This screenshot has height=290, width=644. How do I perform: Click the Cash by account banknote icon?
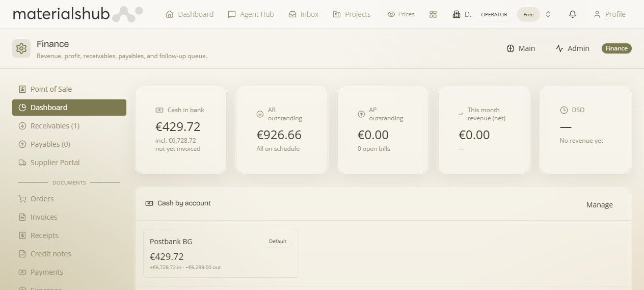click(x=149, y=203)
